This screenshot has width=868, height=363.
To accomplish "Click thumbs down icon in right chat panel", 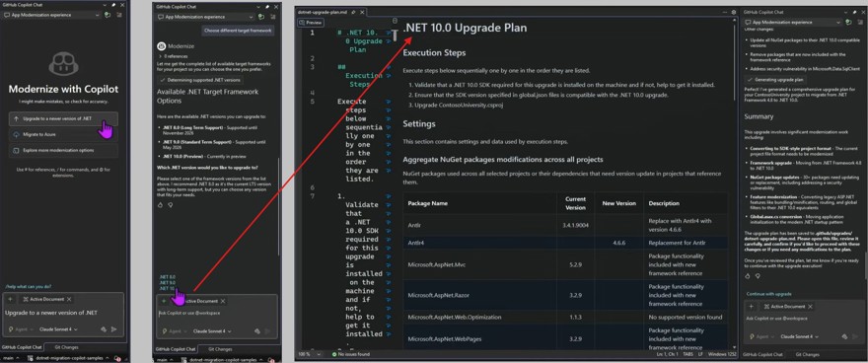I will tap(758, 275).
